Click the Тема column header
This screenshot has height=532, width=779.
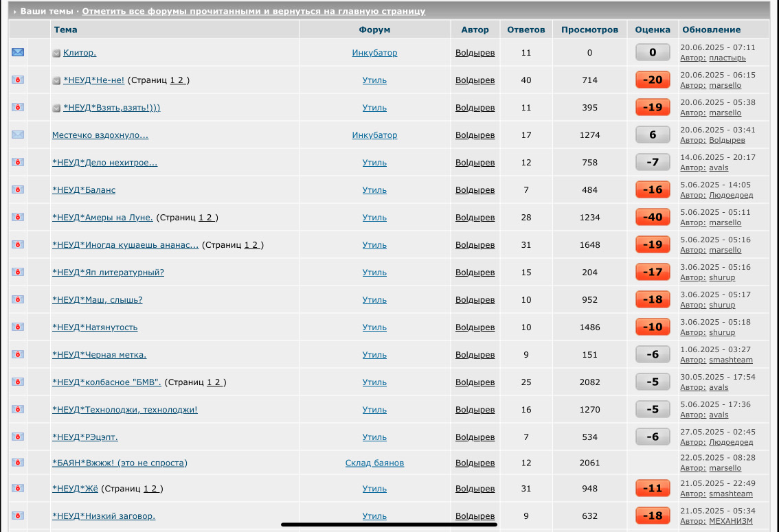[x=65, y=30]
